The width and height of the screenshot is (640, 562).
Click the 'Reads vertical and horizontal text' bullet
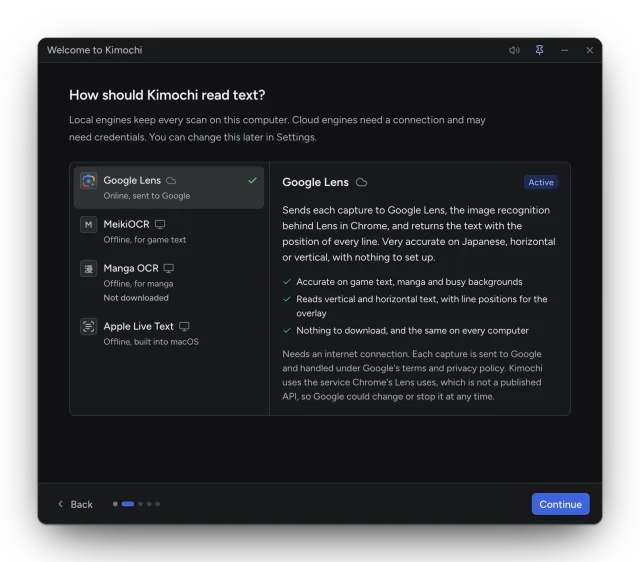[422, 306]
